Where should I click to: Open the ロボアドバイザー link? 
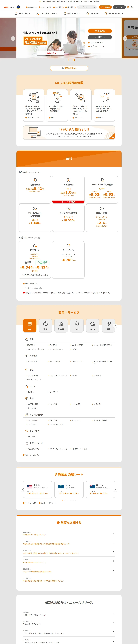point(77,361)
